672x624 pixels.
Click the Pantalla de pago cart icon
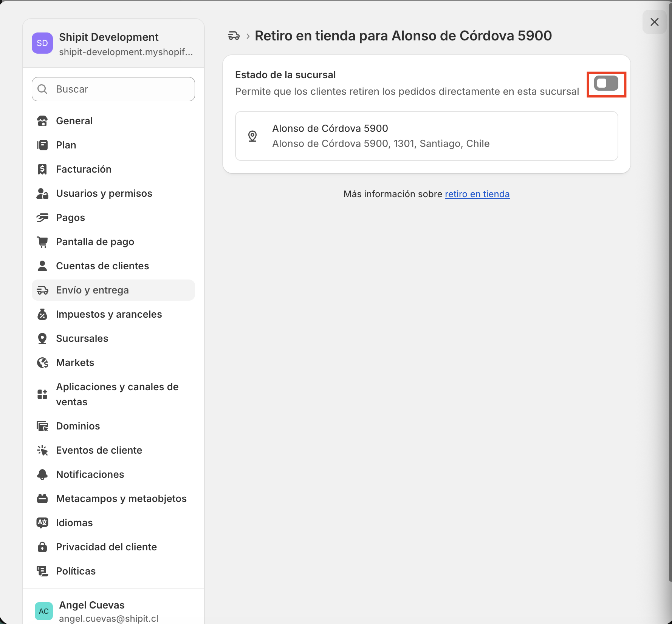click(42, 242)
